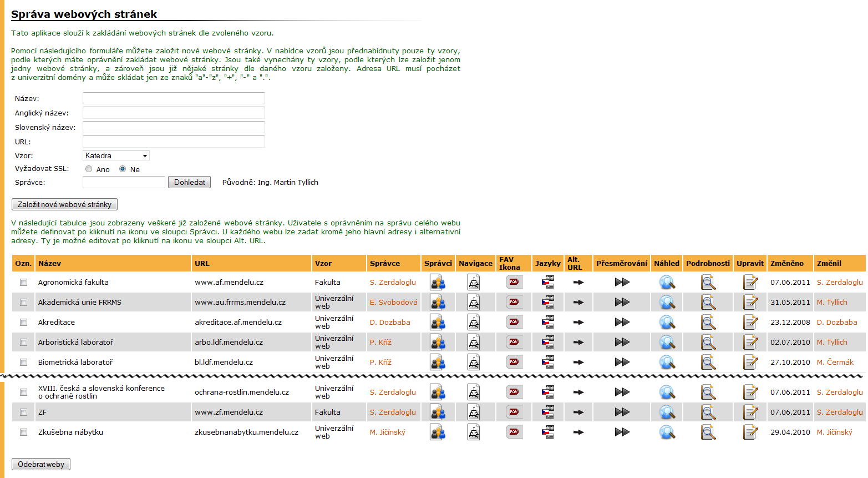
Task: Click the Dohledat button
Action: [189, 182]
